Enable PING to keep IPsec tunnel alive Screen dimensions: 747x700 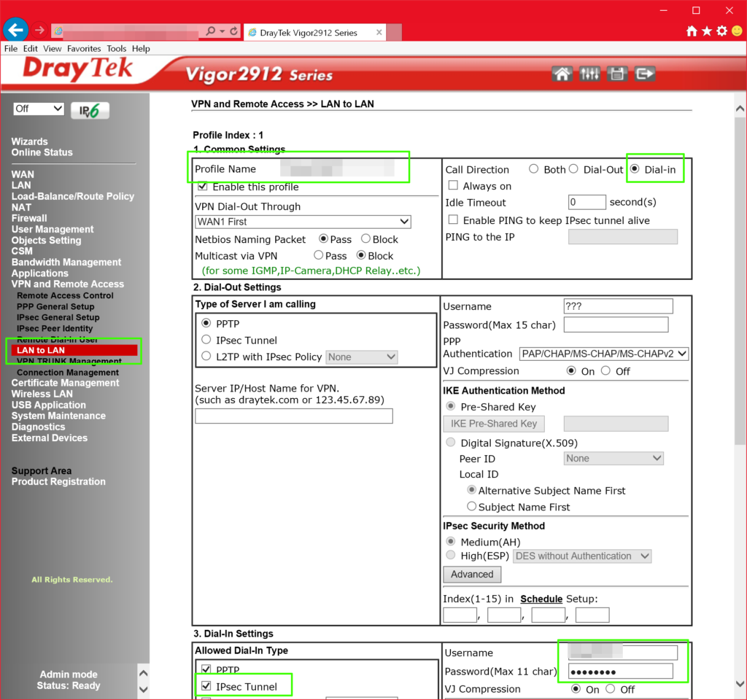(x=453, y=219)
